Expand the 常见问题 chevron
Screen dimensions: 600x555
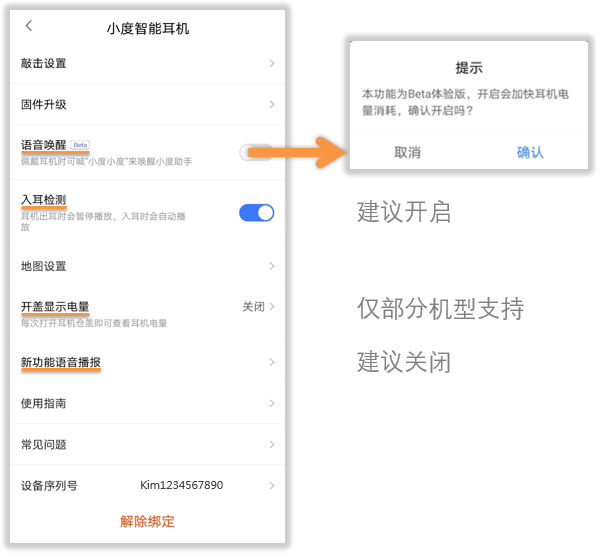click(x=272, y=444)
